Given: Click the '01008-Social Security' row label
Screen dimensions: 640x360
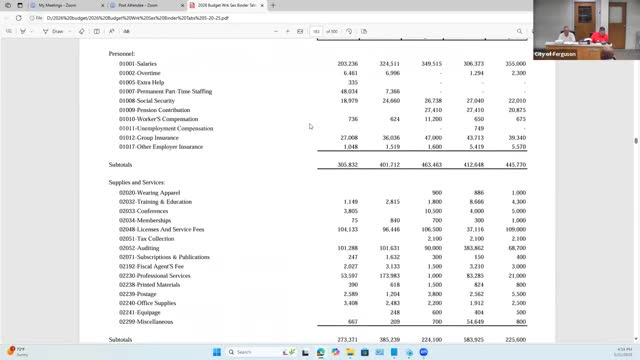Looking at the screenshot, I should click(x=147, y=100).
